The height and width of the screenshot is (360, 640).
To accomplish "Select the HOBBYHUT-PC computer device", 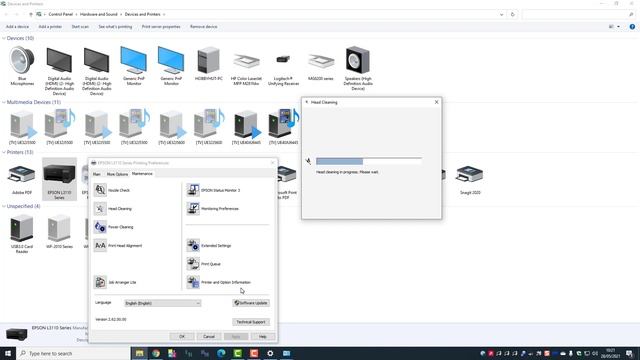I will click(x=209, y=63).
